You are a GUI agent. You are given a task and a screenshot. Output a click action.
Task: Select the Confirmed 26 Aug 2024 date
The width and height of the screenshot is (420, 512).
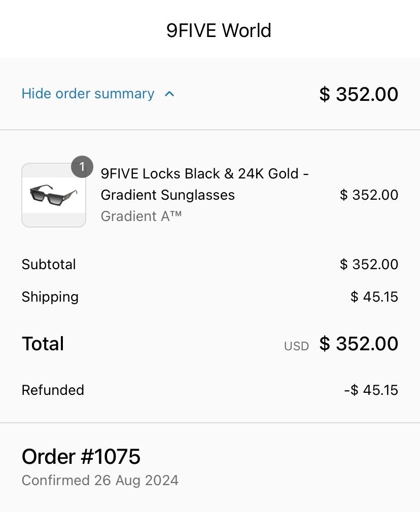coord(100,481)
